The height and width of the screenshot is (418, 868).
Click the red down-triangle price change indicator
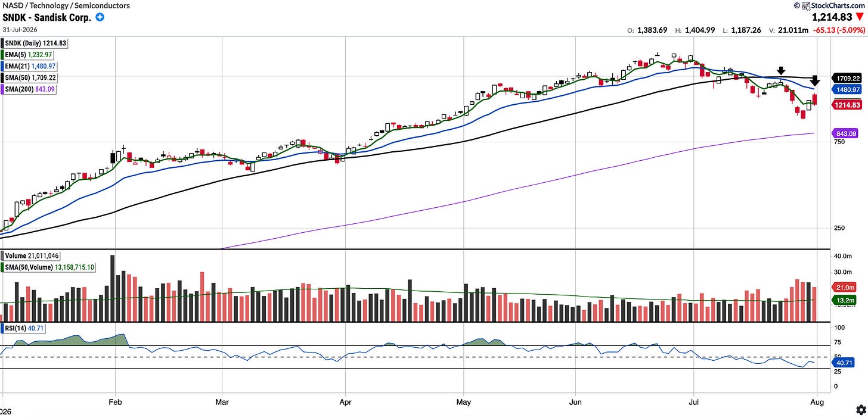point(860,17)
